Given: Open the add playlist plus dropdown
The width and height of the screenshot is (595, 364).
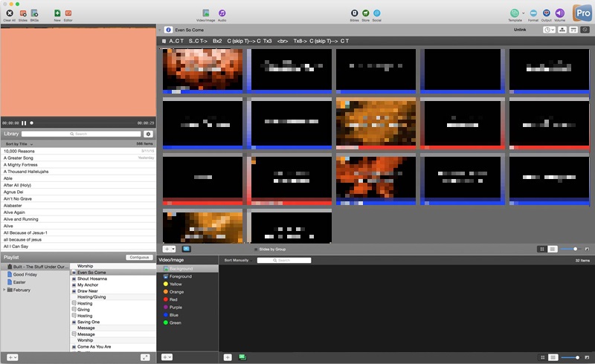Looking at the screenshot, I should pyautogui.click(x=12, y=357).
